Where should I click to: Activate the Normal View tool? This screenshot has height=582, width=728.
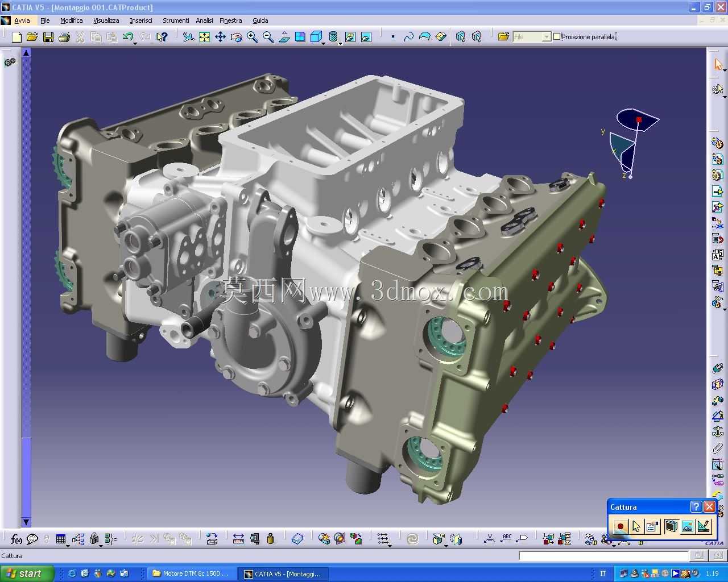pyautogui.click(x=284, y=37)
